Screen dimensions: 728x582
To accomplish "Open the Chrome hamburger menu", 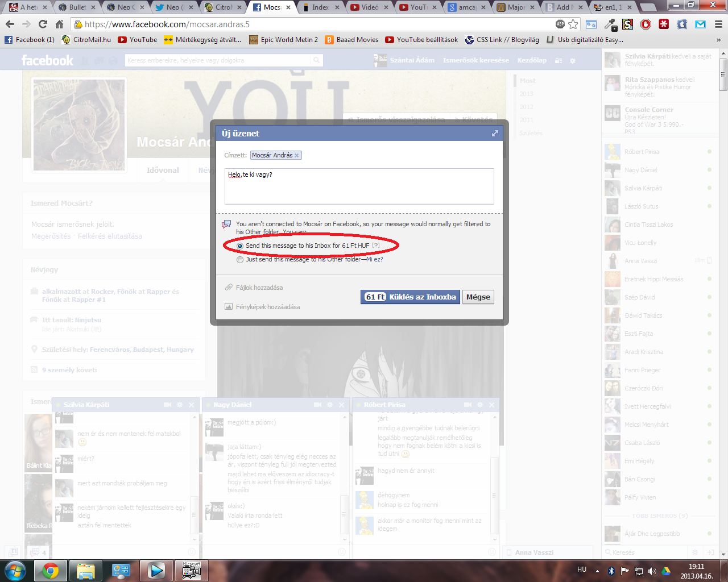I will pyautogui.click(x=718, y=24).
